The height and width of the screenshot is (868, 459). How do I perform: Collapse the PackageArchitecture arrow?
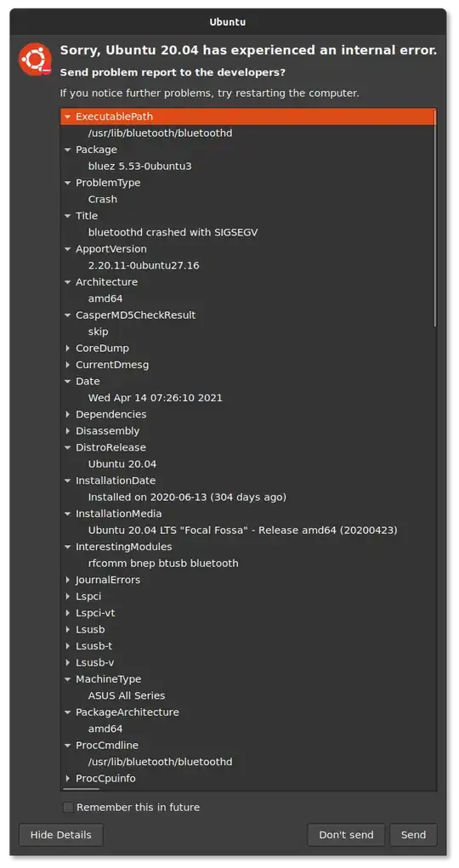coord(67,712)
